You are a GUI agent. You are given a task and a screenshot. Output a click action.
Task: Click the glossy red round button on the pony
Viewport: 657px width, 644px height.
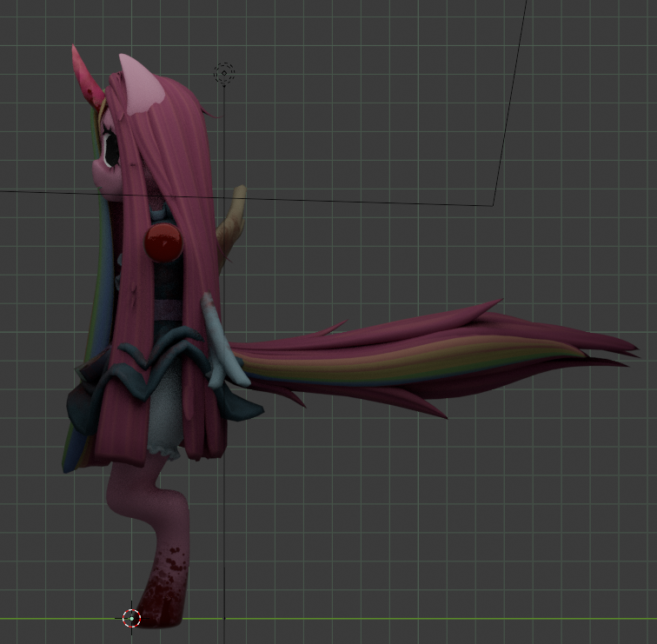tap(164, 242)
